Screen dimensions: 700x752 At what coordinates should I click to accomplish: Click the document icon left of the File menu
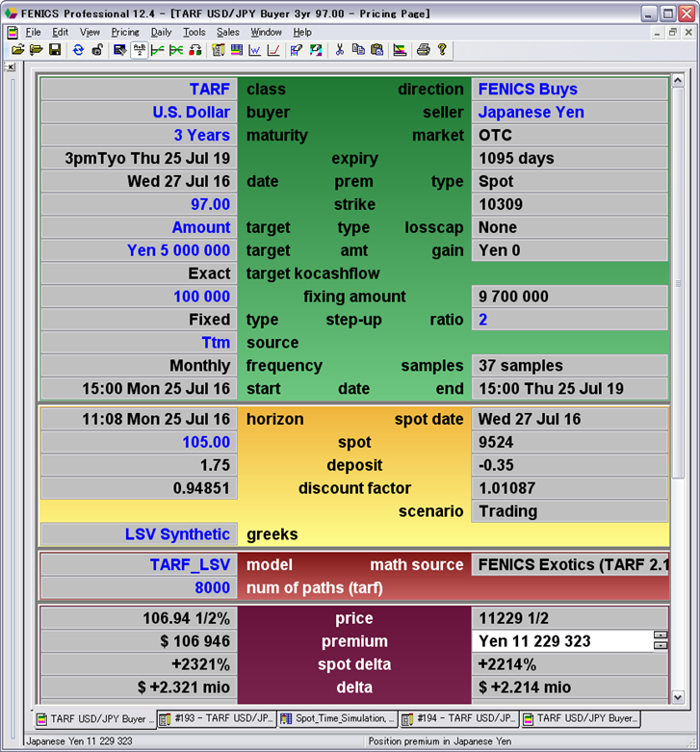13,32
